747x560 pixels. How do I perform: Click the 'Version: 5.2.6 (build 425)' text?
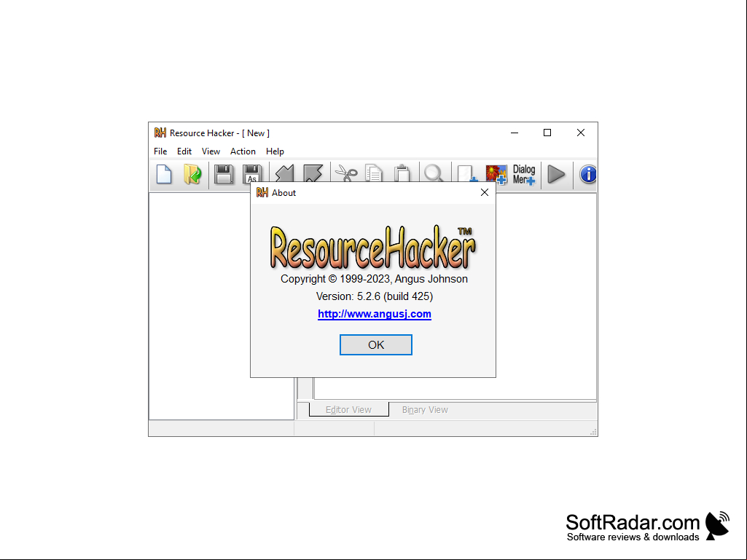coord(375,296)
